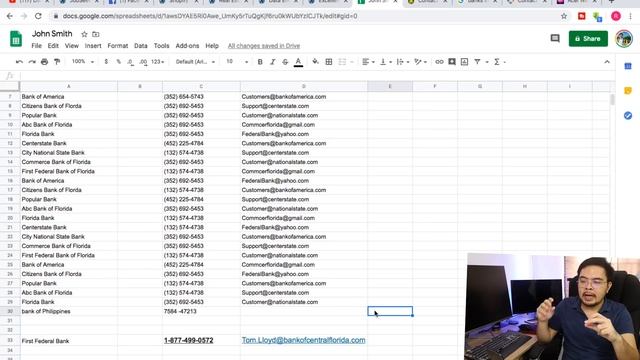Open vertical align dropdown

(x=386, y=62)
